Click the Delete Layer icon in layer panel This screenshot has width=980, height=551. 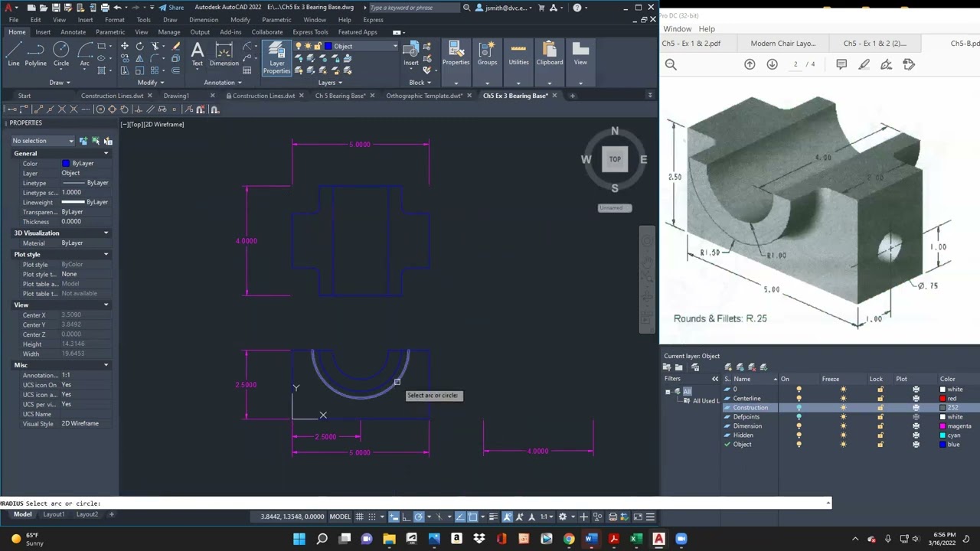752,367
